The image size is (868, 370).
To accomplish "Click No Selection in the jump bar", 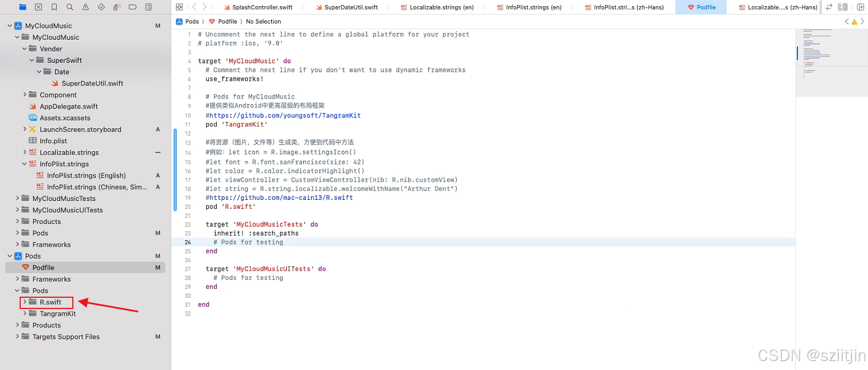I will (x=263, y=22).
